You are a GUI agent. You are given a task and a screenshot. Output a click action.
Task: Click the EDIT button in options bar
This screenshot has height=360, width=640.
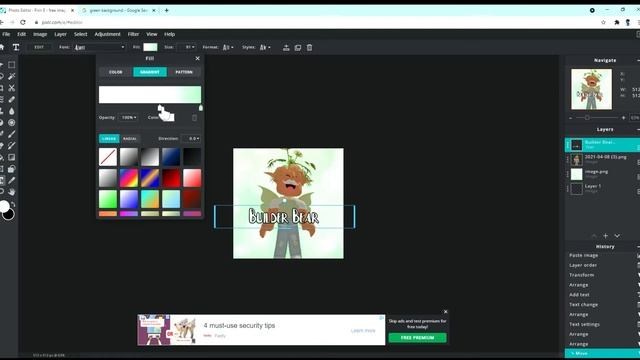tap(39, 47)
